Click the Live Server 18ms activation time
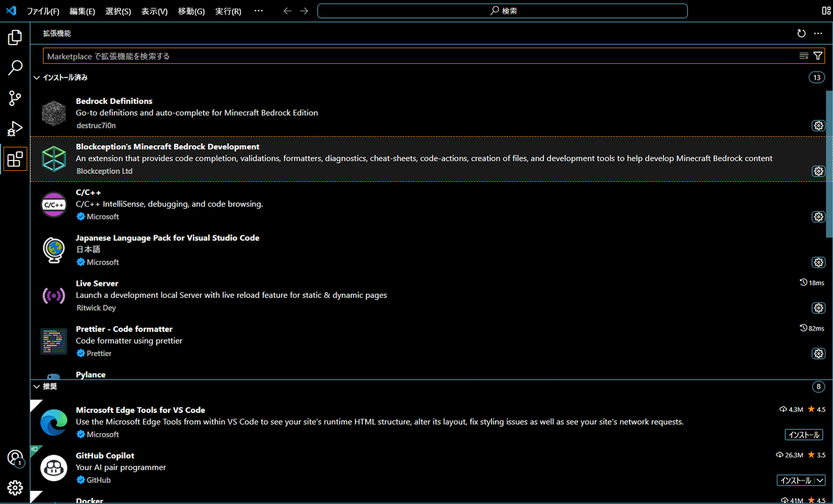Image resolution: width=833 pixels, height=504 pixels. pyautogui.click(x=811, y=283)
